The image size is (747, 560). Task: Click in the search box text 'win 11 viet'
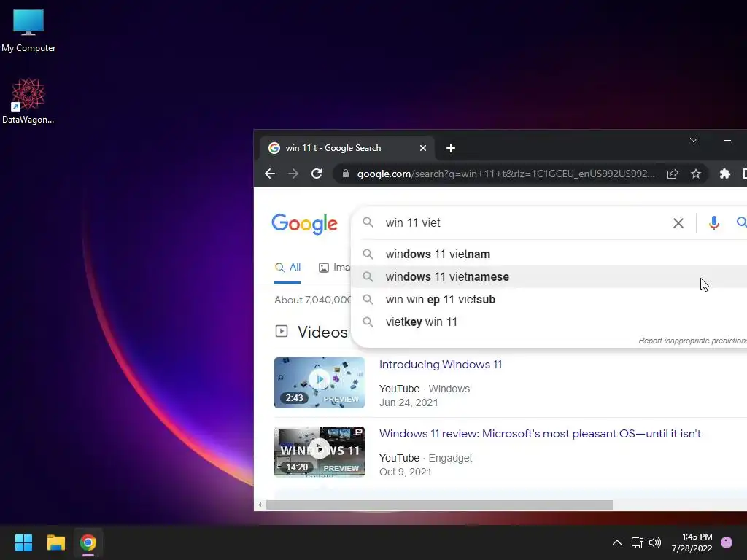coord(413,223)
